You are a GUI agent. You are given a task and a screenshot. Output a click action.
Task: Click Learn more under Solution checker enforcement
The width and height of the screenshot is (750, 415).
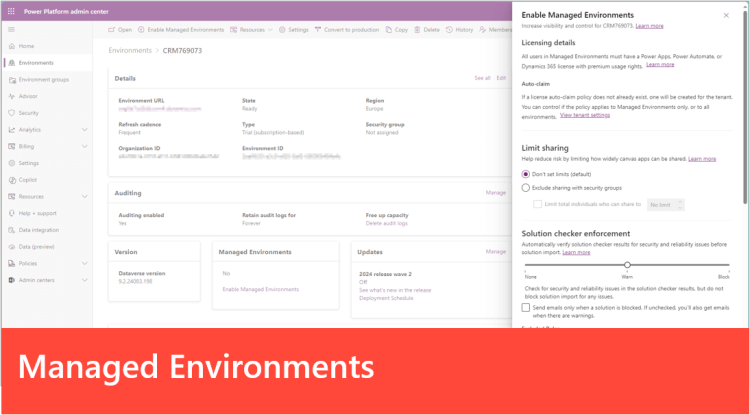point(576,252)
